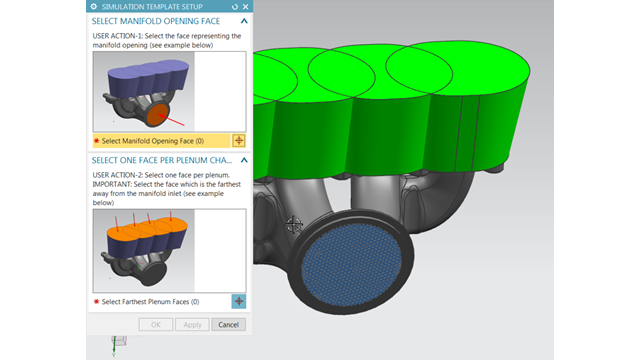Collapse the Select Manifold Opening Face section

coord(244,21)
